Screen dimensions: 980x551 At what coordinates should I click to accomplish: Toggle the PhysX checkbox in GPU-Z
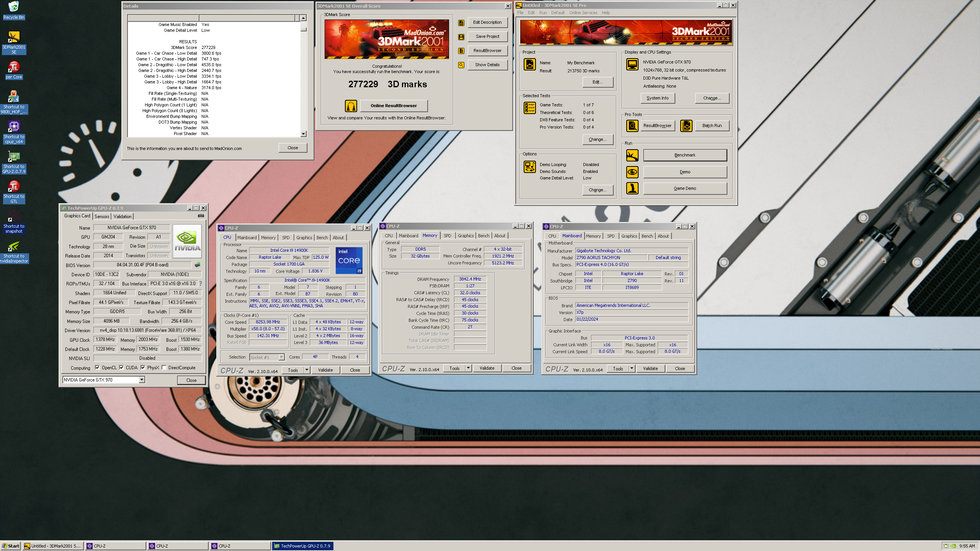click(143, 368)
